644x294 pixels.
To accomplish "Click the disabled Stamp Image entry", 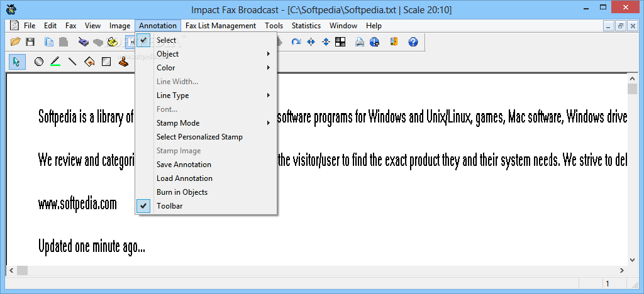I will pyautogui.click(x=206, y=151).
